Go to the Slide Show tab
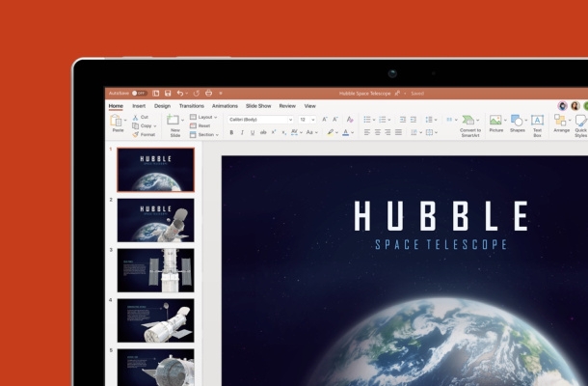 258,106
